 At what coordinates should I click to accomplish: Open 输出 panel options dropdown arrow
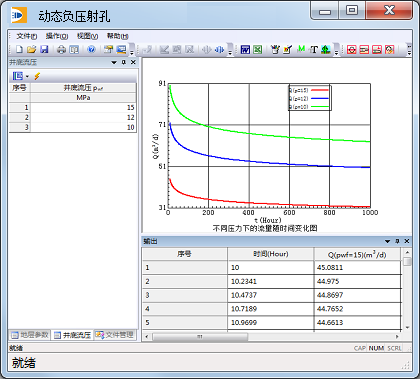[387, 241]
